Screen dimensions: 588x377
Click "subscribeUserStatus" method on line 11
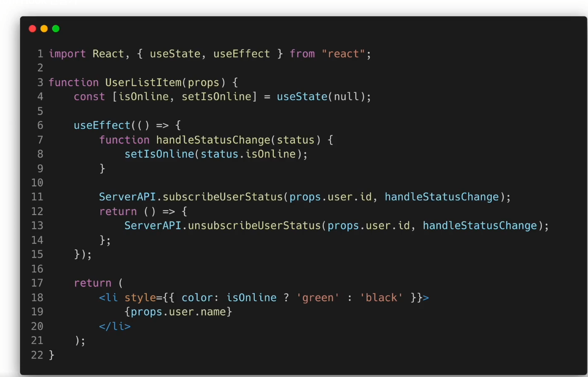tap(223, 197)
